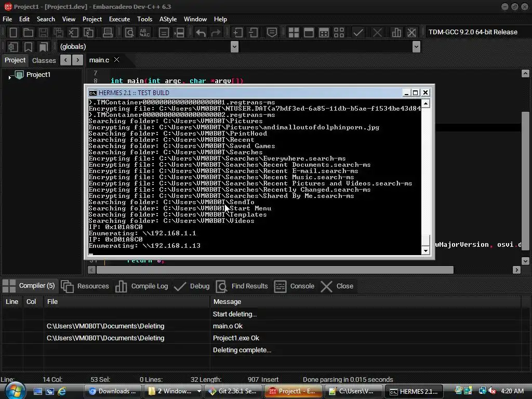
Task: Click the Save All icon
Action: coord(58,33)
